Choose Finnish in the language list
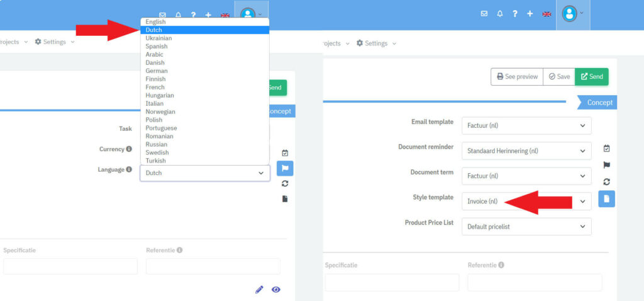The width and height of the screenshot is (644, 301). [204, 79]
